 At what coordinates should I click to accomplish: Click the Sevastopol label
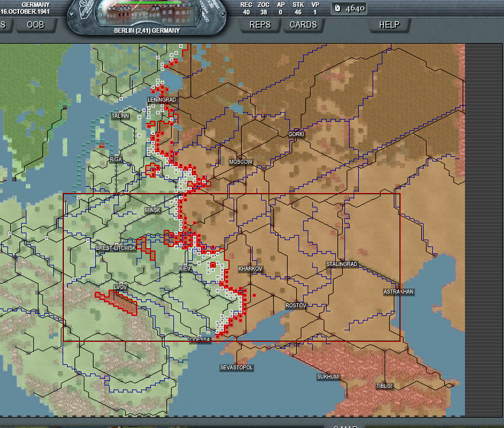[x=237, y=368]
